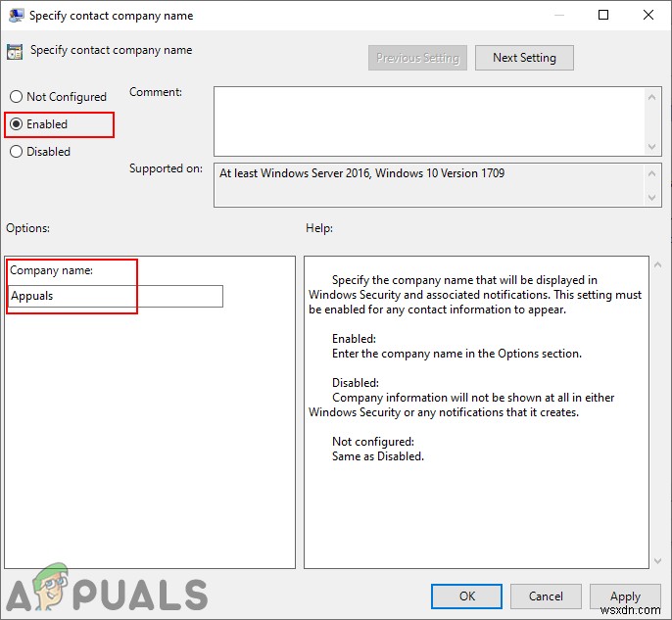Click the Comment box scroll up arrow
Viewport: 672px width, 620px height.
tap(651, 97)
